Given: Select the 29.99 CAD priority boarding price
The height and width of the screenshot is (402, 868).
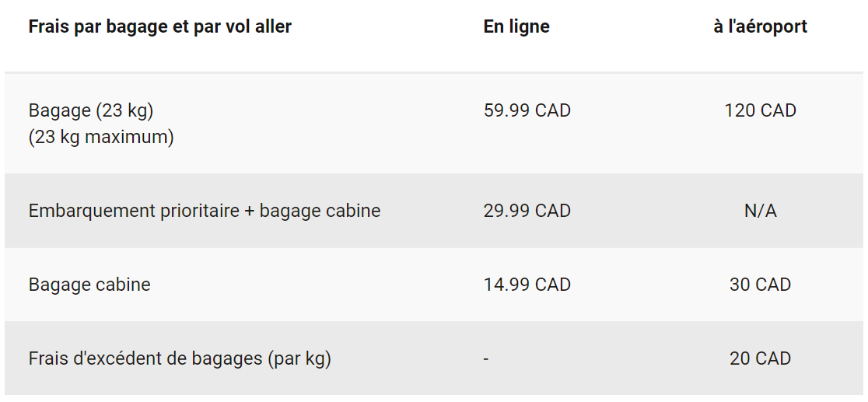Looking at the screenshot, I should click(x=527, y=211).
